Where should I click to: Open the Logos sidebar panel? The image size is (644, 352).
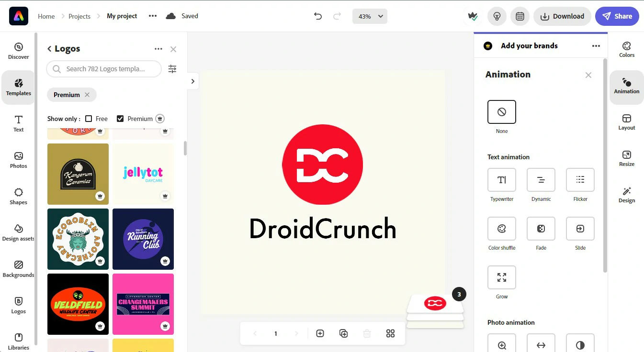pos(18,306)
